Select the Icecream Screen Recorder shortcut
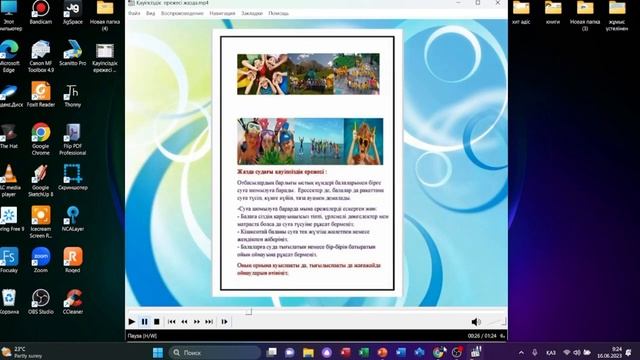This screenshot has width=640, height=360. coord(41,222)
